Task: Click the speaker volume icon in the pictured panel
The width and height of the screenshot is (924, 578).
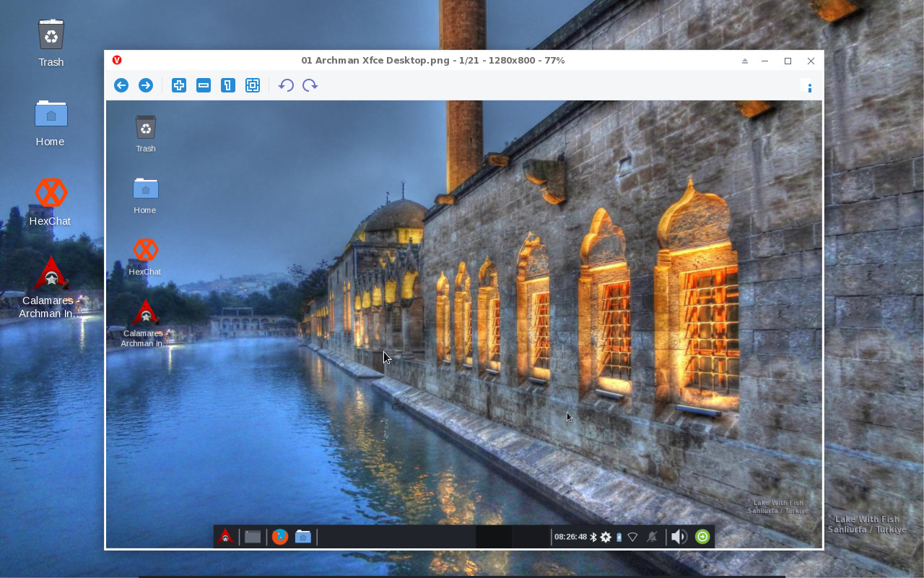Action: pyautogui.click(x=678, y=537)
